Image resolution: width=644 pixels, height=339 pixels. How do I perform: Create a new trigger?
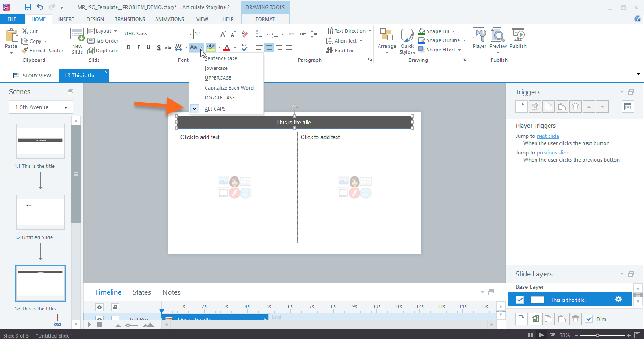click(x=521, y=106)
